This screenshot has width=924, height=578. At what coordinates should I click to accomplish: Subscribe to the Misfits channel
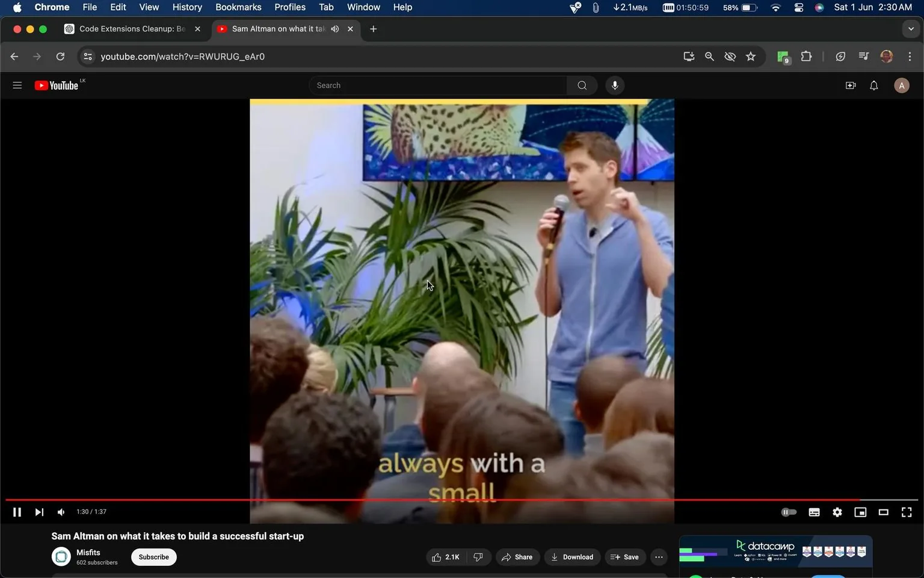[153, 557]
